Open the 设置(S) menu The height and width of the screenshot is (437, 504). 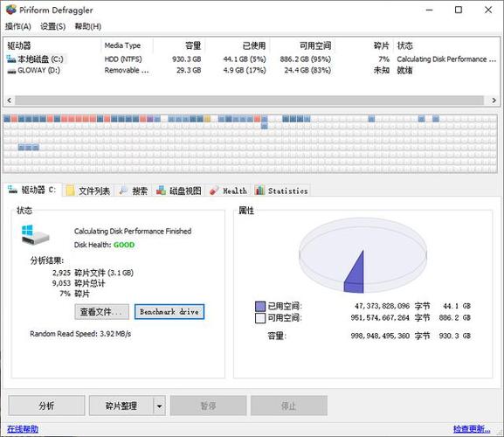[x=52, y=26]
